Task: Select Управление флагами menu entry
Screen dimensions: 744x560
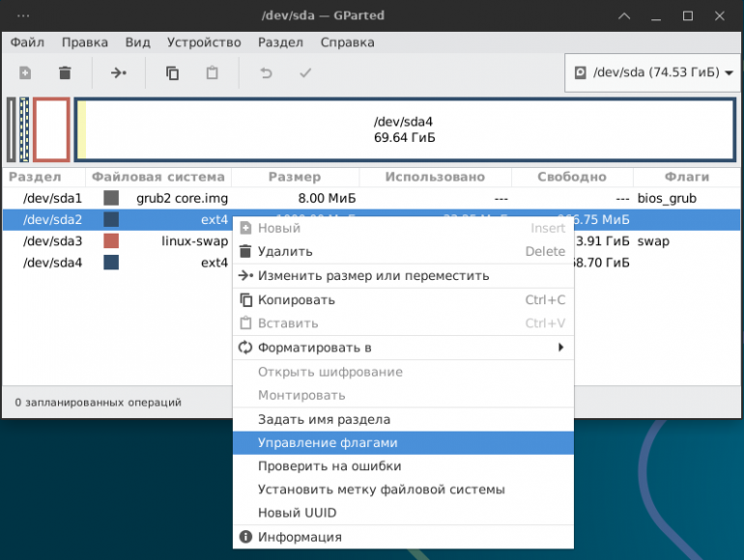Action: pos(403,442)
